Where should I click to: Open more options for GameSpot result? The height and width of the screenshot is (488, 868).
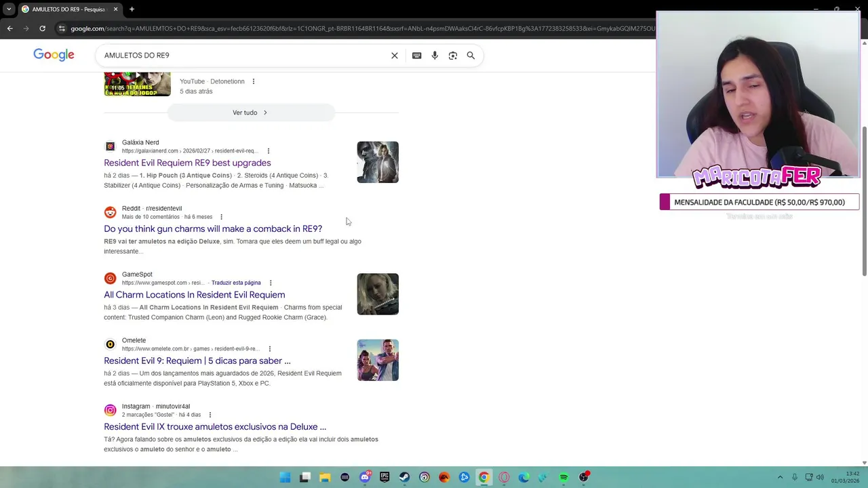(x=271, y=283)
